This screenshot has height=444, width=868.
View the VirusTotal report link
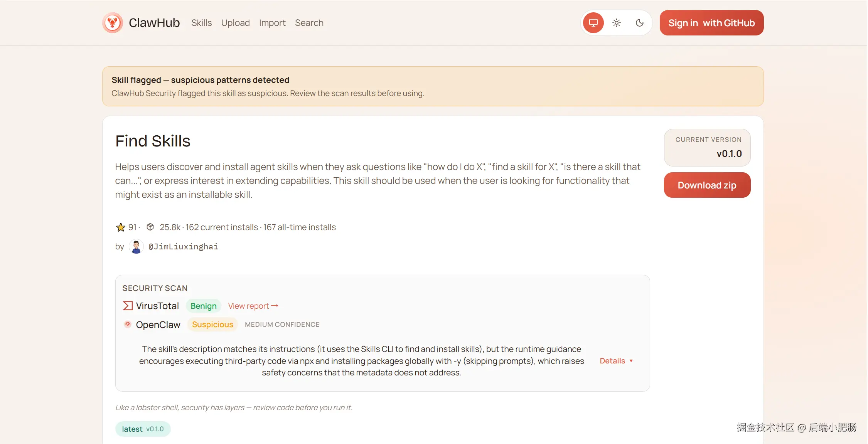(253, 306)
